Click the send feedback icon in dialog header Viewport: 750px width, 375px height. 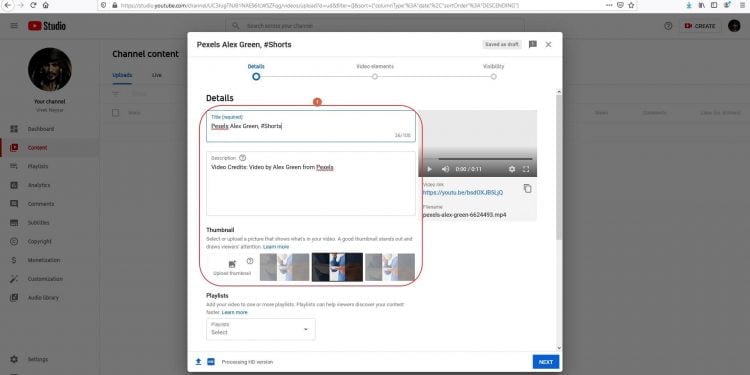click(x=532, y=44)
